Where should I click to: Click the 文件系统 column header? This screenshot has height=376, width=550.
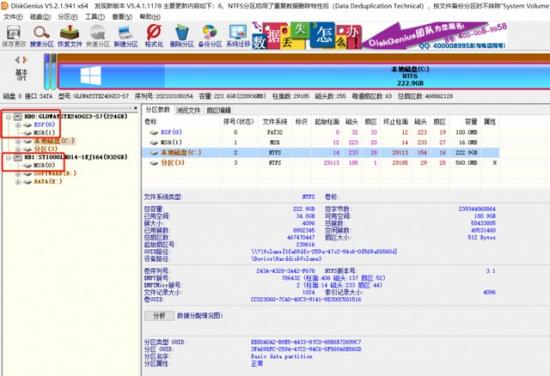pyautogui.click(x=275, y=122)
